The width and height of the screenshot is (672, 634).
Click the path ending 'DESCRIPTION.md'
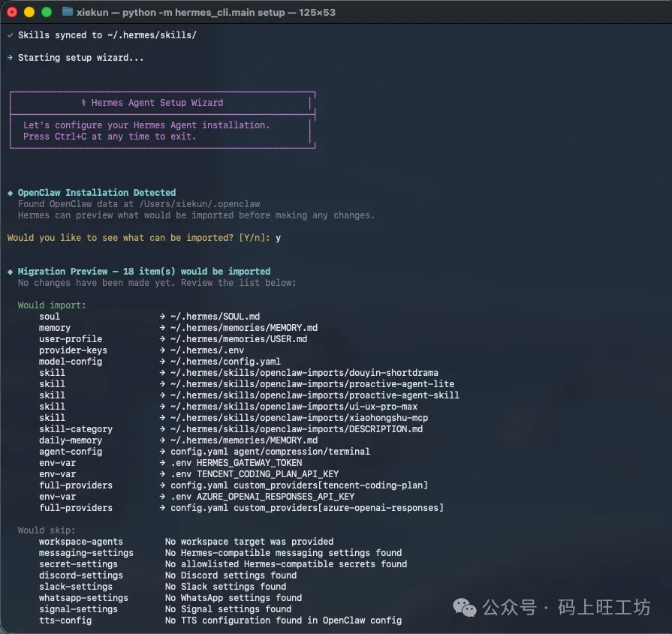click(x=297, y=429)
